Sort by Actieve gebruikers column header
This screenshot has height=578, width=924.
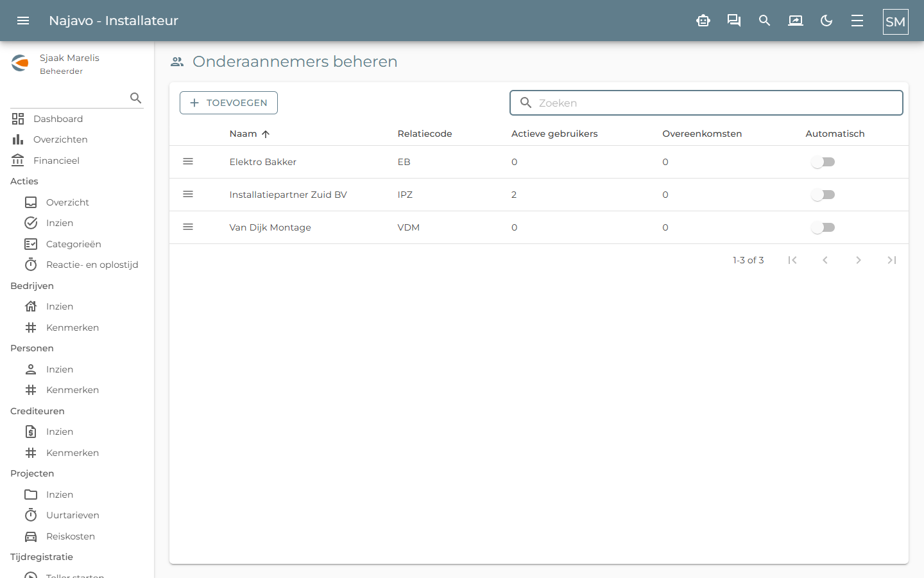(554, 134)
